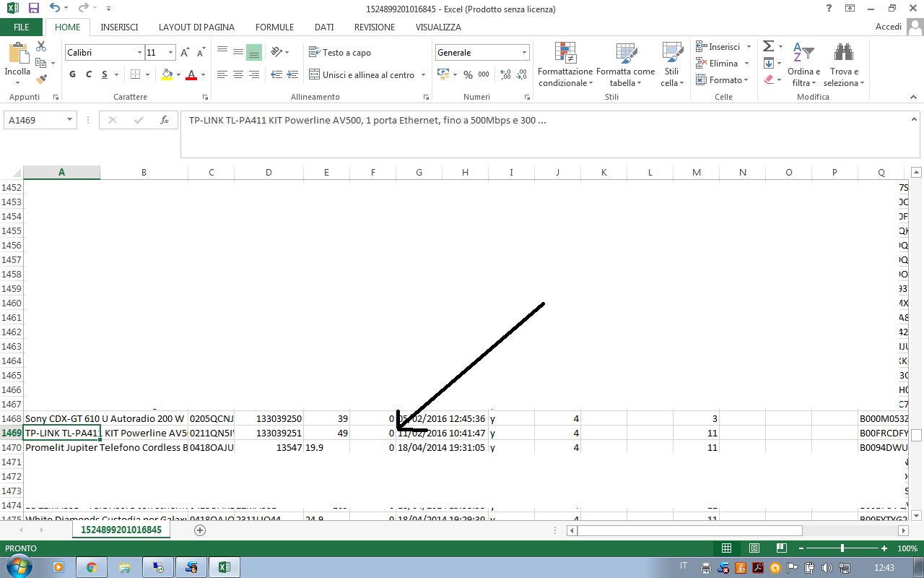Open Formattazione condizionale menu
The width and height of the screenshot is (924, 578).
[x=565, y=64]
